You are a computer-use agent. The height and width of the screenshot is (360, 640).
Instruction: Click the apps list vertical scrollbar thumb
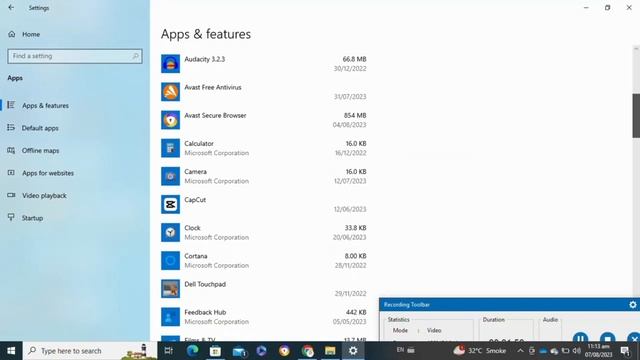pos(636,116)
